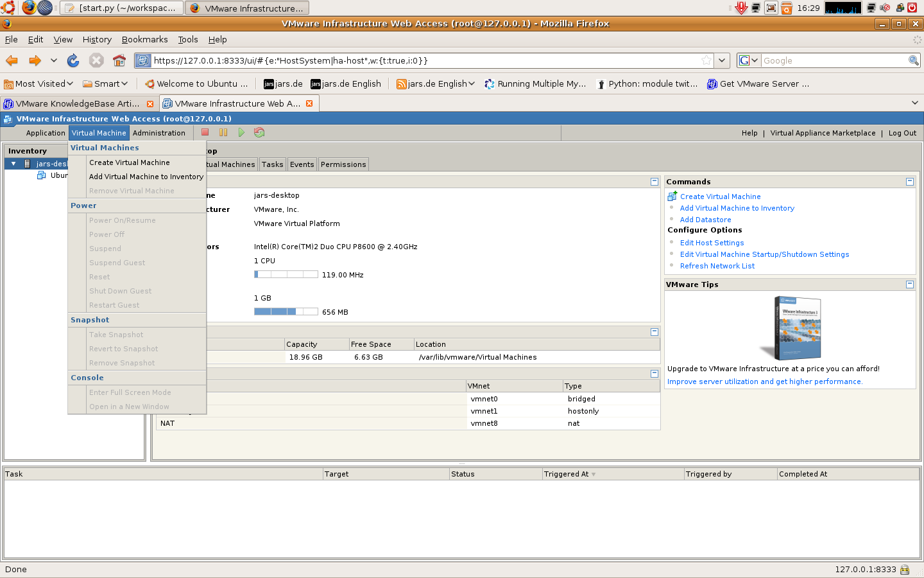The height and width of the screenshot is (578, 924).
Task: Bookmark this page with the star icon
Action: [x=706, y=60]
